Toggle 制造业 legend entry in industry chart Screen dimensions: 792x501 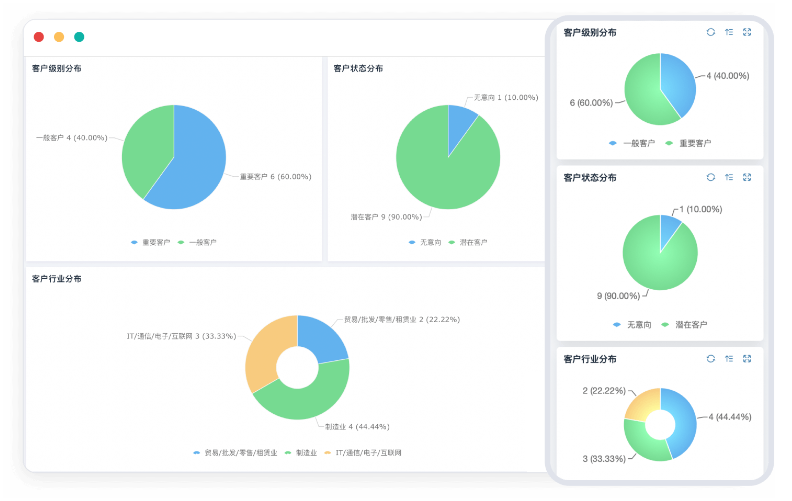click(x=301, y=453)
